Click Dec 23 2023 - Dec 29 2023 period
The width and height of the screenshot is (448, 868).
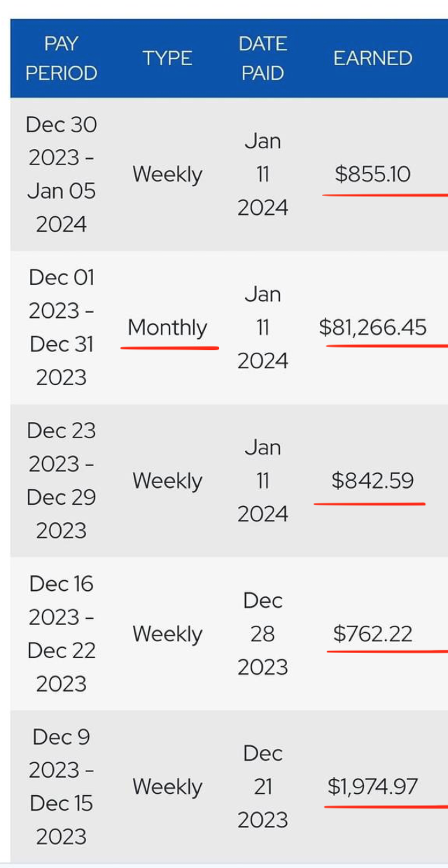click(x=62, y=481)
